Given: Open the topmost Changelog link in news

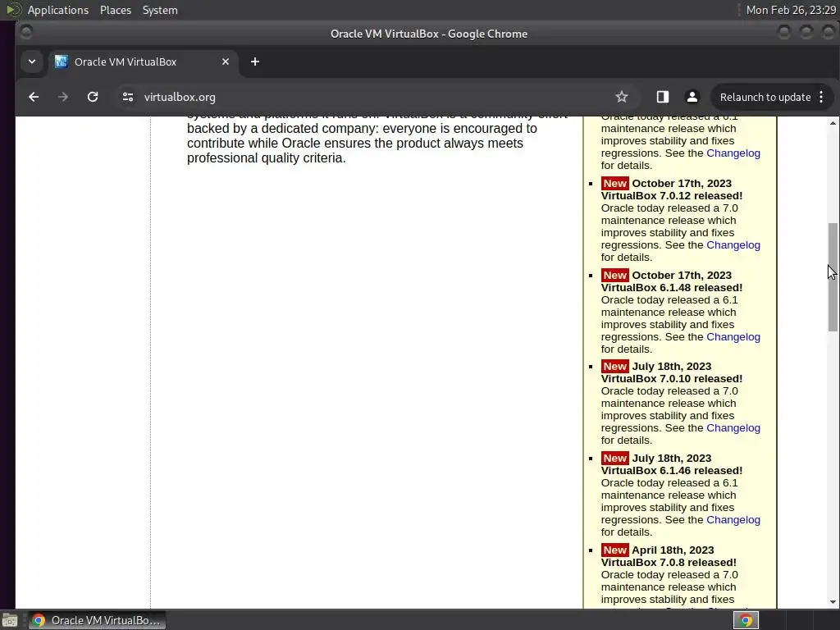Looking at the screenshot, I should tap(733, 153).
